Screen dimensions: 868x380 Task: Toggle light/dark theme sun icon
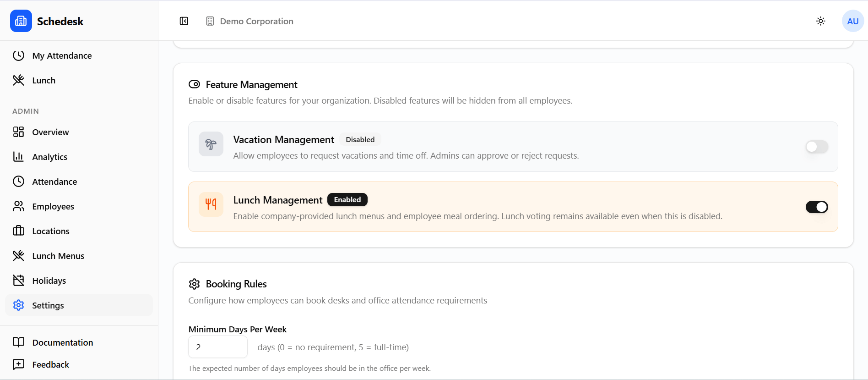pyautogui.click(x=821, y=21)
